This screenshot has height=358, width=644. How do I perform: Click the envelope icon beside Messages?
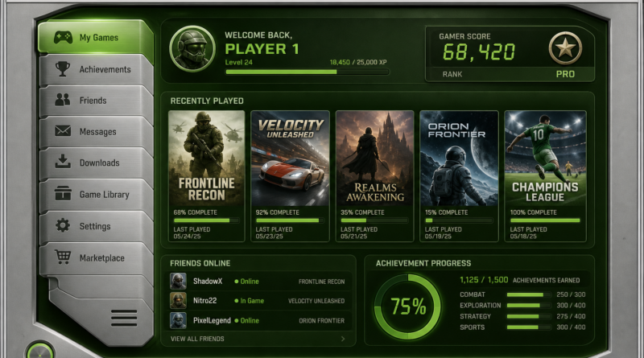63,131
